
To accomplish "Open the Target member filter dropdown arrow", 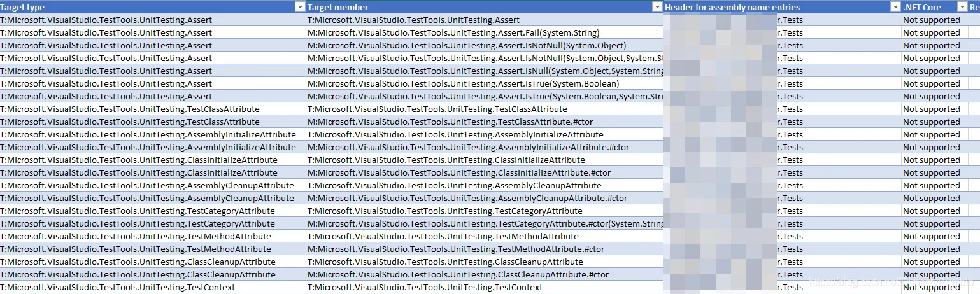I will 657,7.
